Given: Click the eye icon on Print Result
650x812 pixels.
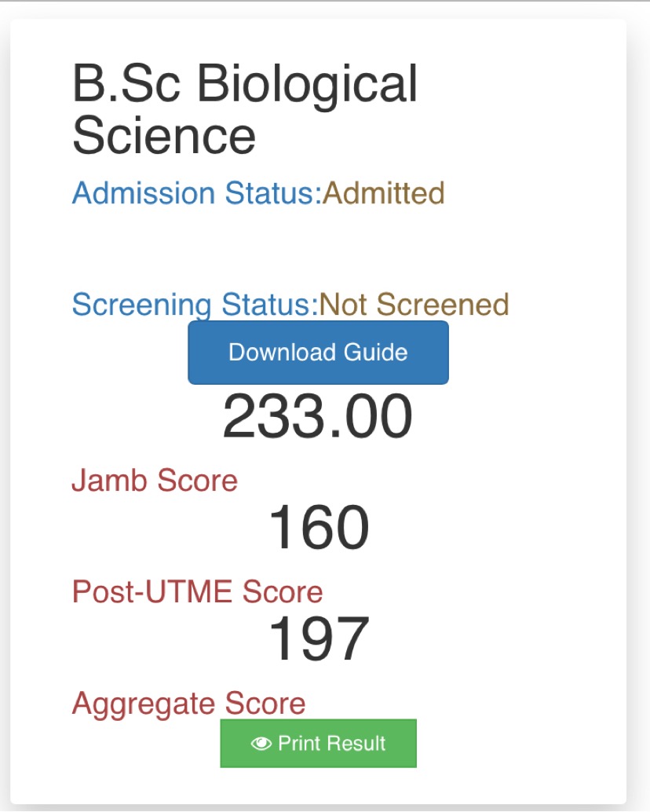Looking at the screenshot, I should [x=261, y=743].
